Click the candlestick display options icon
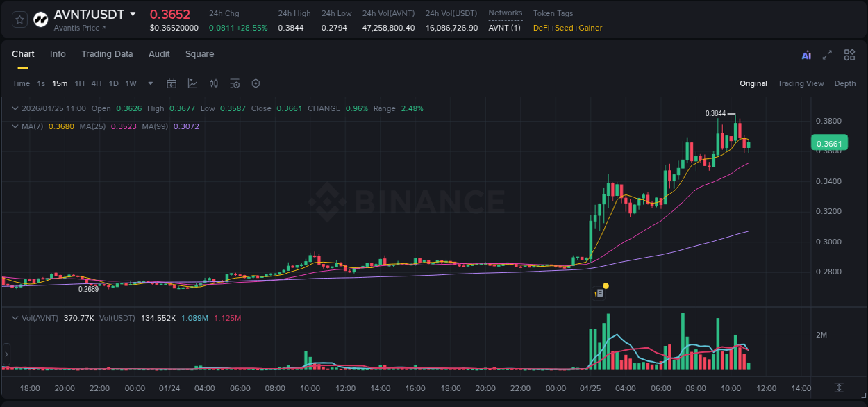Image resolution: width=868 pixels, height=407 pixels. (213, 83)
